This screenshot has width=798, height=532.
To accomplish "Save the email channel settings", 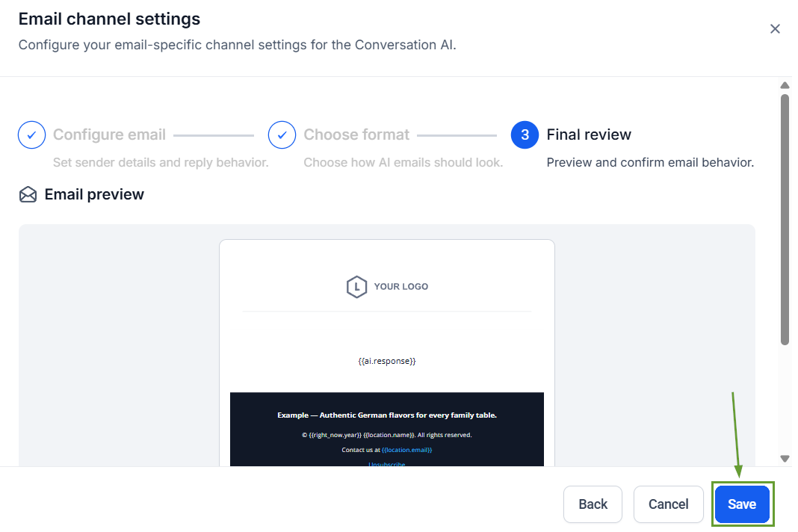I will point(742,504).
